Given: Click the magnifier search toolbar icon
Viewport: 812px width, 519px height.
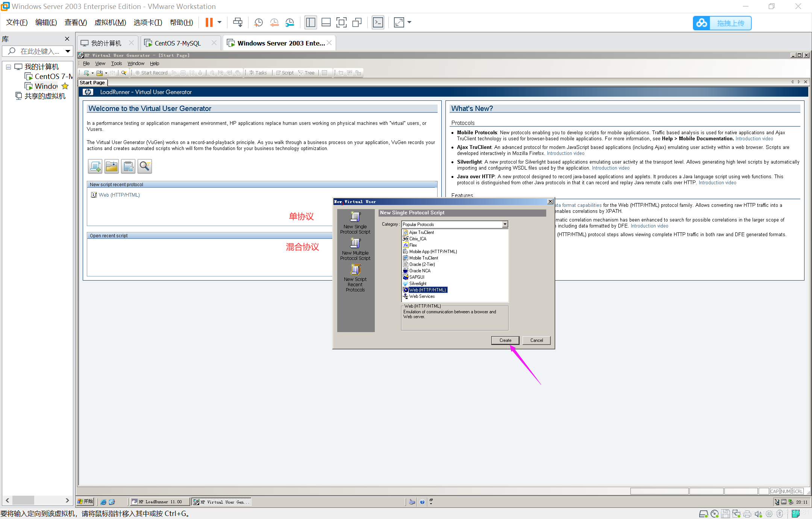Looking at the screenshot, I should click(124, 73).
